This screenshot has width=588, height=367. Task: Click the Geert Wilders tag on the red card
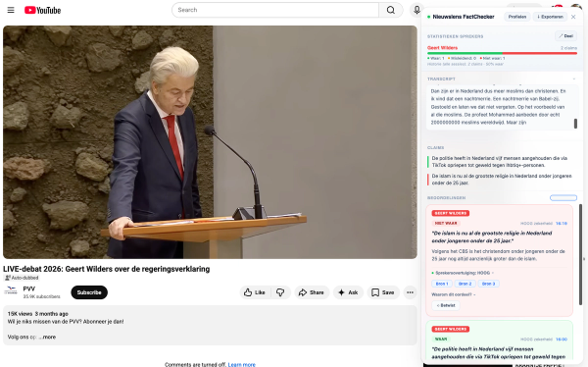tap(451, 213)
